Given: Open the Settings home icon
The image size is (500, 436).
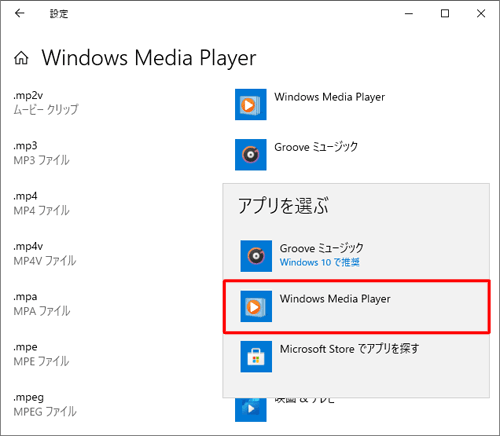Looking at the screenshot, I should point(21,58).
